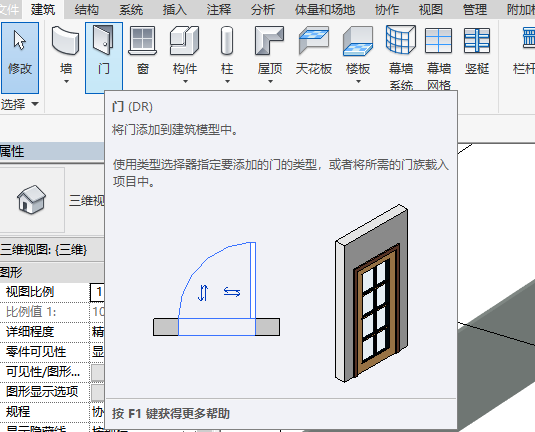Go to the 管理 ribbon tab
The width and height of the screenshot is (535, 432).
(x=475, y=9)
